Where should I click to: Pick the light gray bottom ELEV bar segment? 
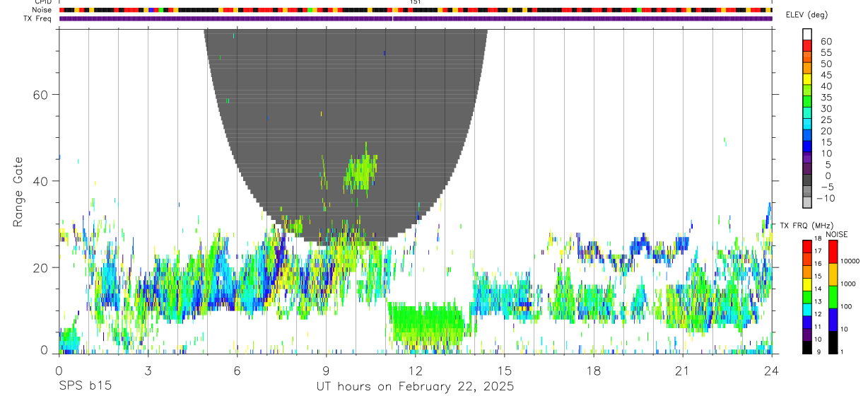click(x=807, y=202)
